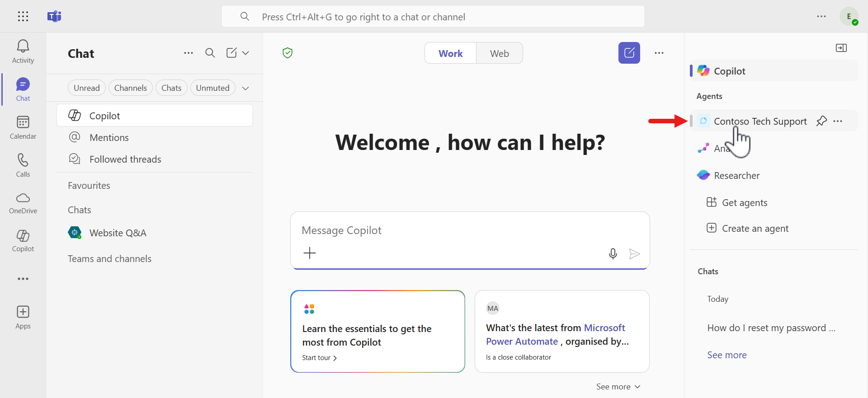
Task: Start a new Copilot chat with purple button
Action: pyautogui.click(x=629, y=53)
